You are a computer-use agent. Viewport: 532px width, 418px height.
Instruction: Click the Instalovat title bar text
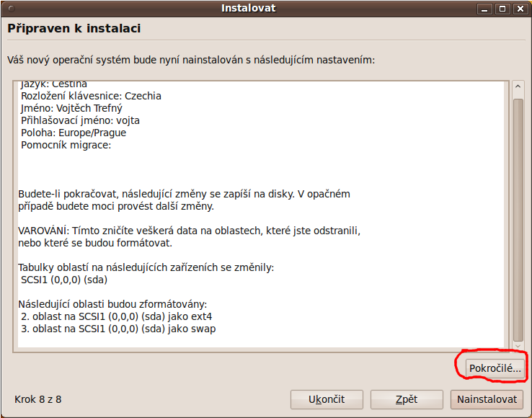(x=249, y=8)
